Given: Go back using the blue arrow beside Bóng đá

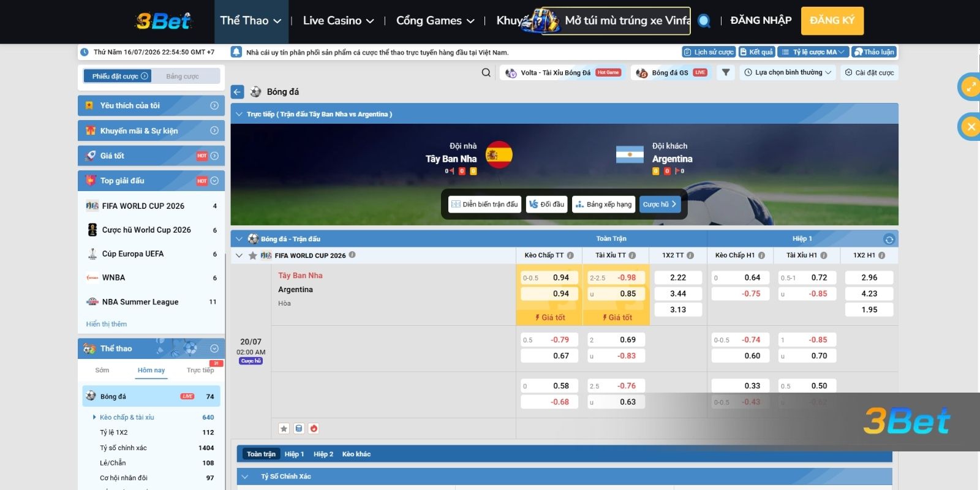Looking at the screenshot, I should (238, 92).
